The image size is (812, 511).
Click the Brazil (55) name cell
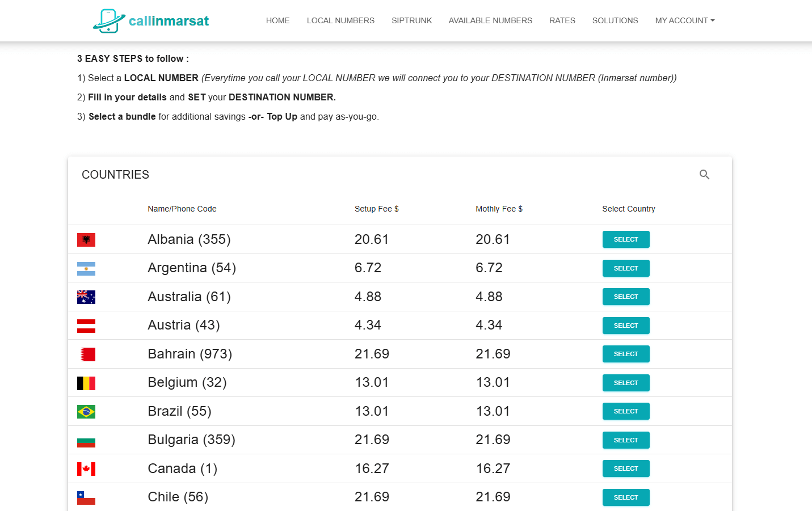[179, 411]
